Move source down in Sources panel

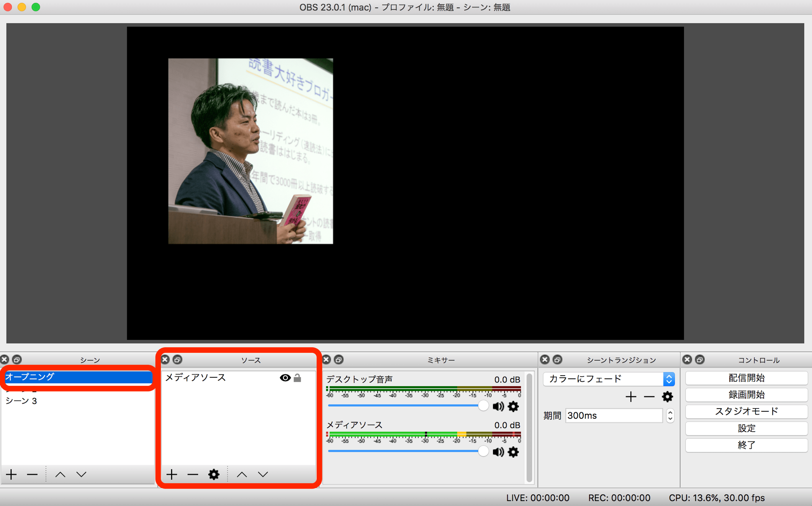[x=263, y=474]
